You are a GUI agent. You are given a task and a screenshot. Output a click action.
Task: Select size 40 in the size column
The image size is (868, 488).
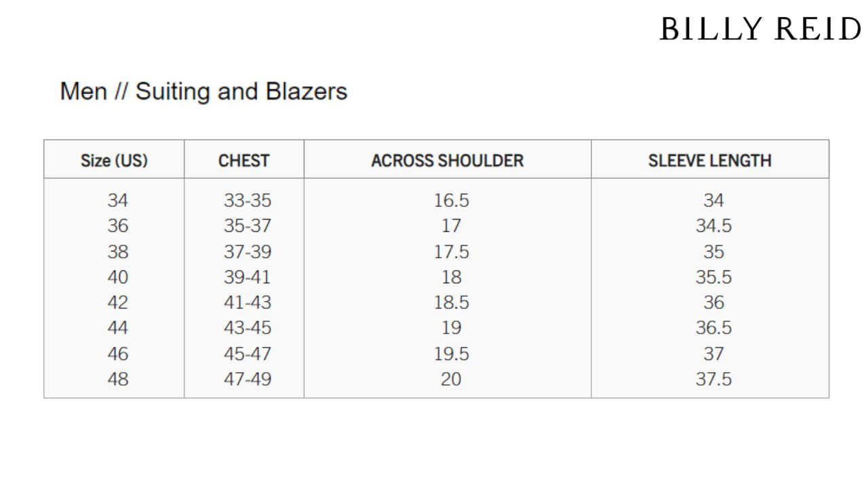[x=117, y=277]
